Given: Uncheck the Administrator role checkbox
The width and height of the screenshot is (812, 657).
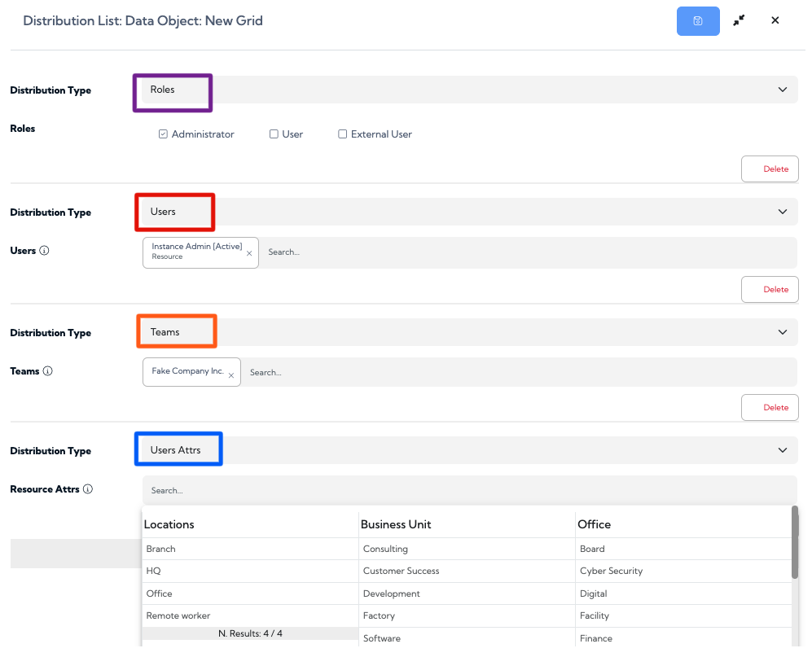Looking at the screenshot, I should point(163,134).
